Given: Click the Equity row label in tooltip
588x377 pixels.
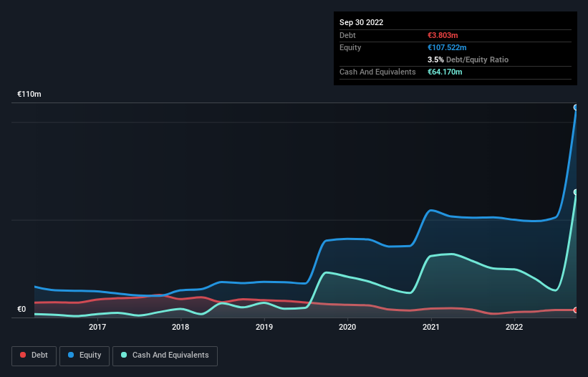Looking at the screenshot, I should point(350,47).
